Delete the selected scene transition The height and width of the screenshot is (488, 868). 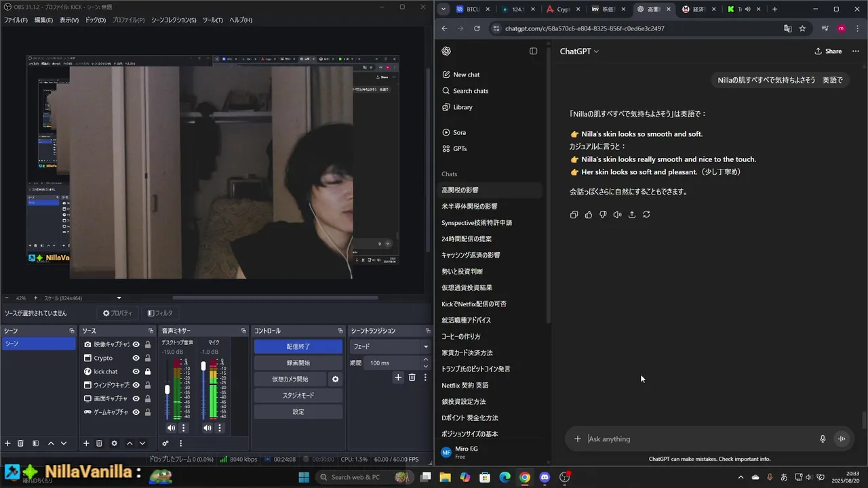click(412, 378)
